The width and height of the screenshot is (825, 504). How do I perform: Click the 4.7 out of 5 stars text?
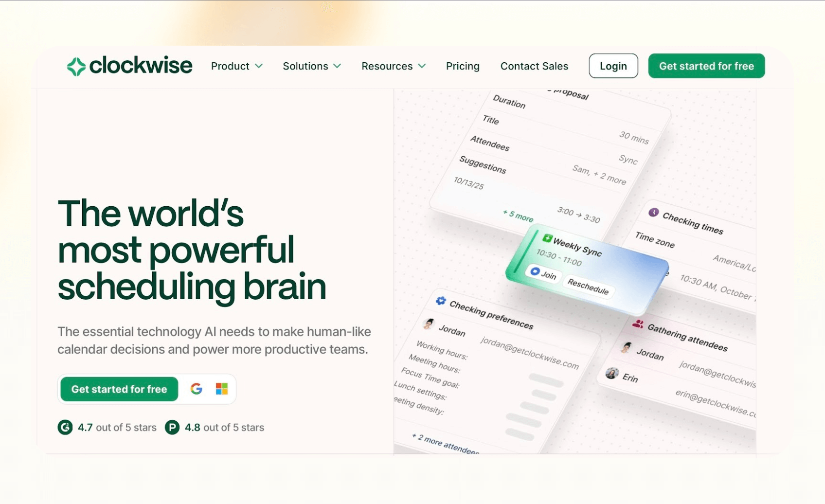117,428
